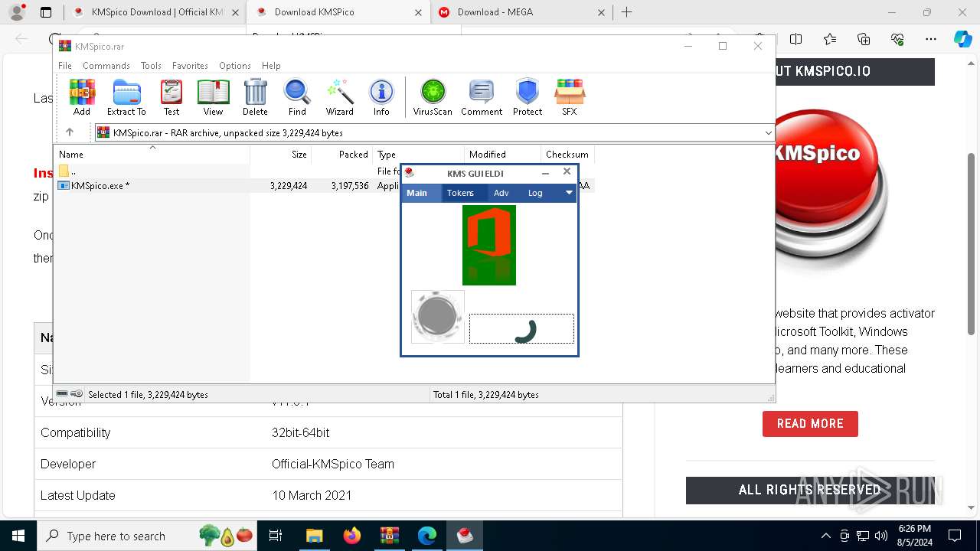Screen dimensions: 980x551
Task: Sort list by Size column
Action: click(280, 154)
